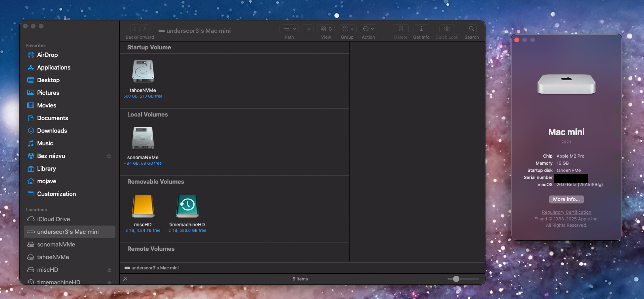Screen dimensions: 644x299
Task: Go forward with the Forward arrow
Action: [x=145, y=29]
